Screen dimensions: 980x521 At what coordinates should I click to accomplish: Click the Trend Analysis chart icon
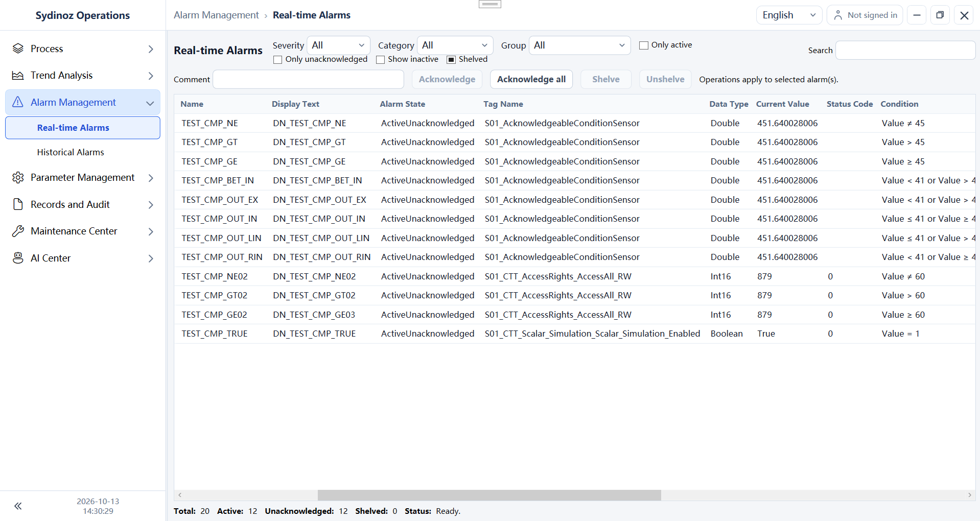tap(18, 76)
